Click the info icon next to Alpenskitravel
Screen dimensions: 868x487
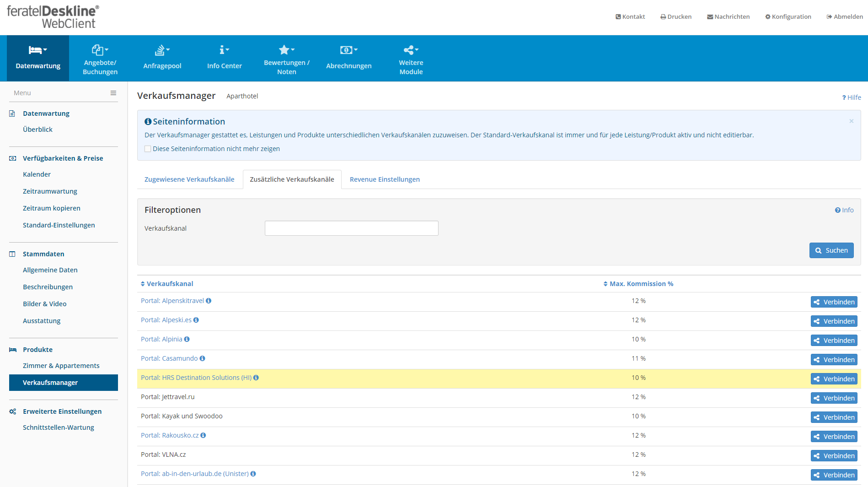click(x=209, y=301)
